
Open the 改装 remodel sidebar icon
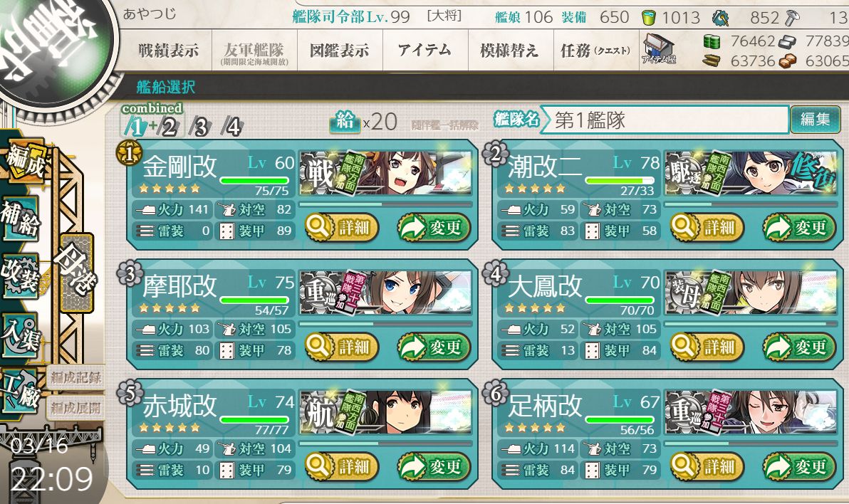pyautogui.click(x=21, y=275)
